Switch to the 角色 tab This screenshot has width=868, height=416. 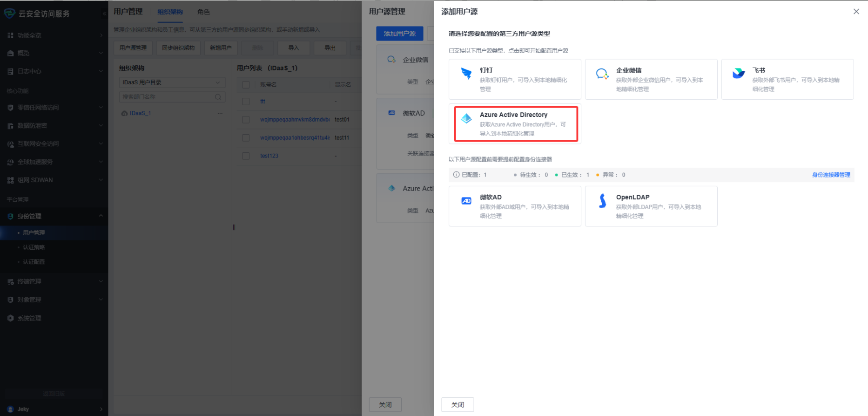click(203, 12)
